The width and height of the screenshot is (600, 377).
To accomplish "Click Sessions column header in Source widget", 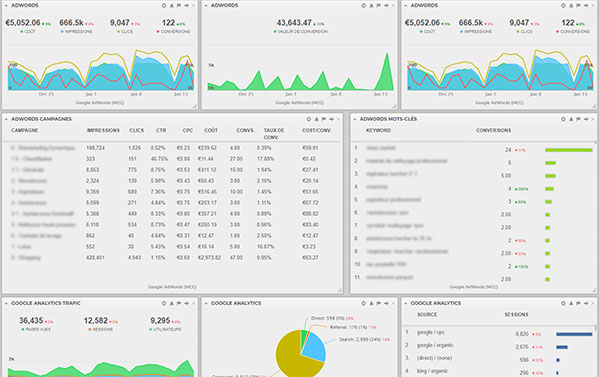I will 516,315.
